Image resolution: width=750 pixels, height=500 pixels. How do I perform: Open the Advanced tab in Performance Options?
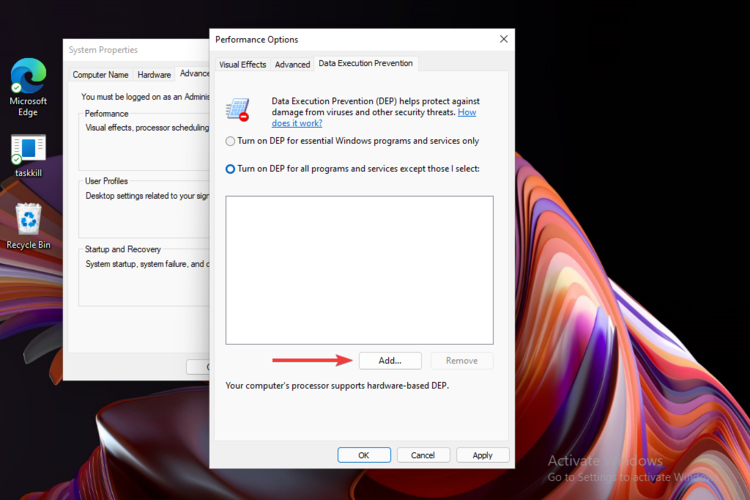click(x=292, y=64)
